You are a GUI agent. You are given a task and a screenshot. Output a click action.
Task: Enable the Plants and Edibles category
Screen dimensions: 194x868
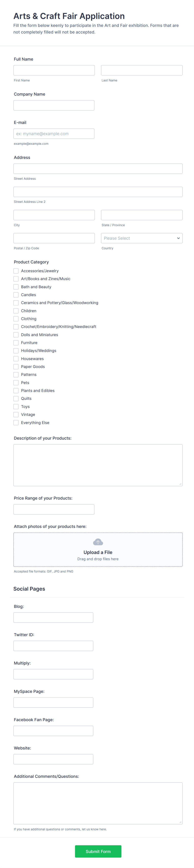[x=16, y=390]
